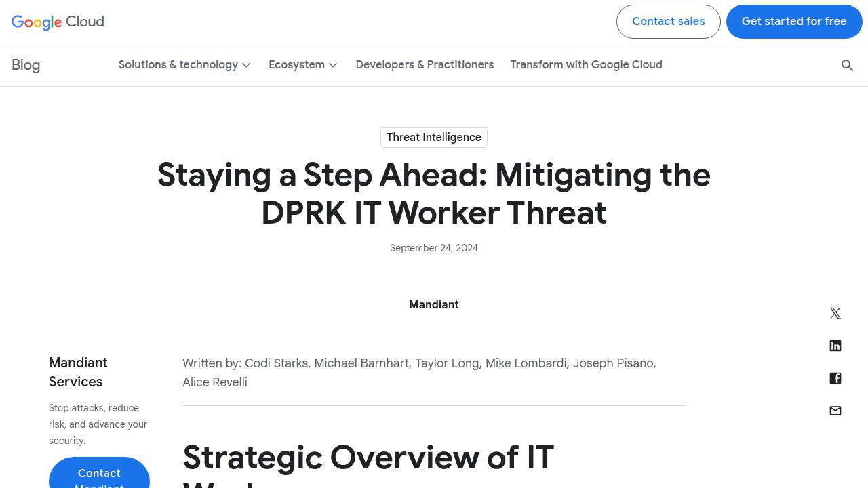Open the blog search magnifier icon
This screenshot has height=488, width=868.
(x=847, y=65)
